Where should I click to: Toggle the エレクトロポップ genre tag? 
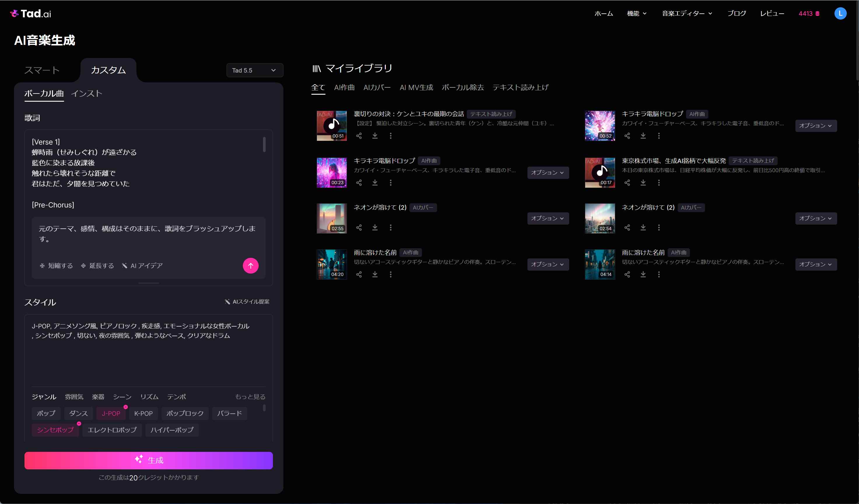(x=112, y=430)
